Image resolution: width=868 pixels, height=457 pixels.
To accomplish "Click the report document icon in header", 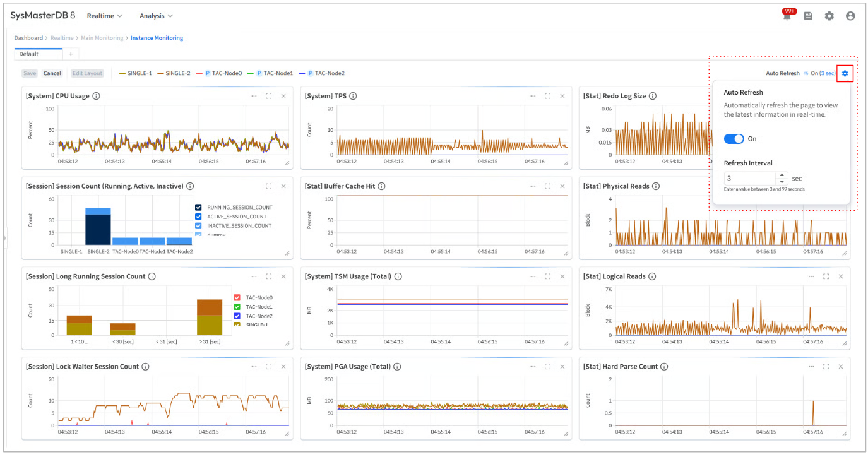I will click(808, 16).
